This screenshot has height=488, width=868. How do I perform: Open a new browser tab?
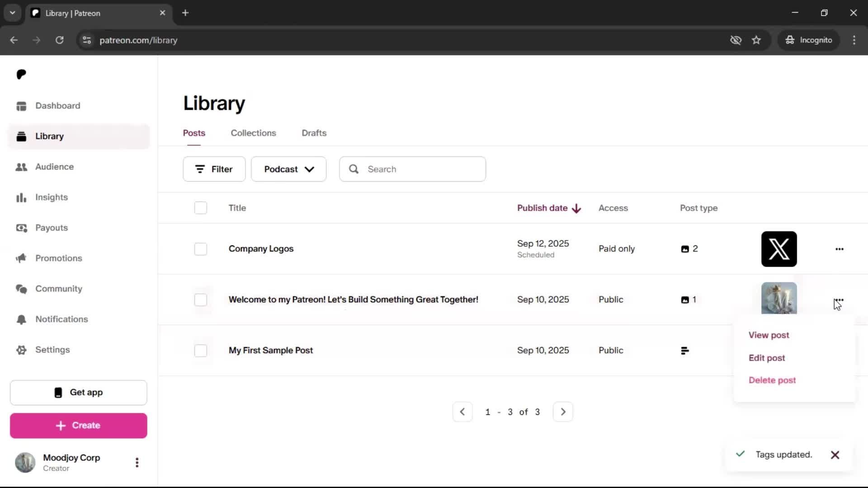(x=185, y=13)
